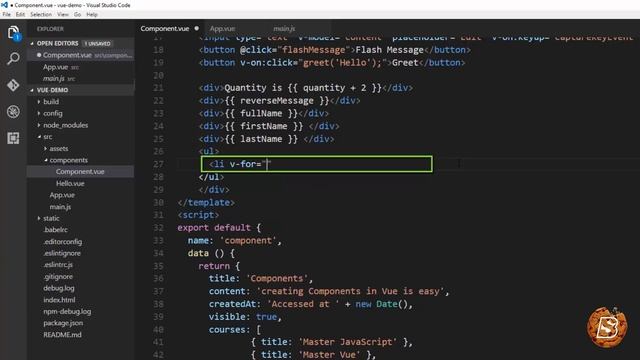Open the File menu
This screenshot has width=640, height=360.
pyautogui.click(x=7, y=14)
